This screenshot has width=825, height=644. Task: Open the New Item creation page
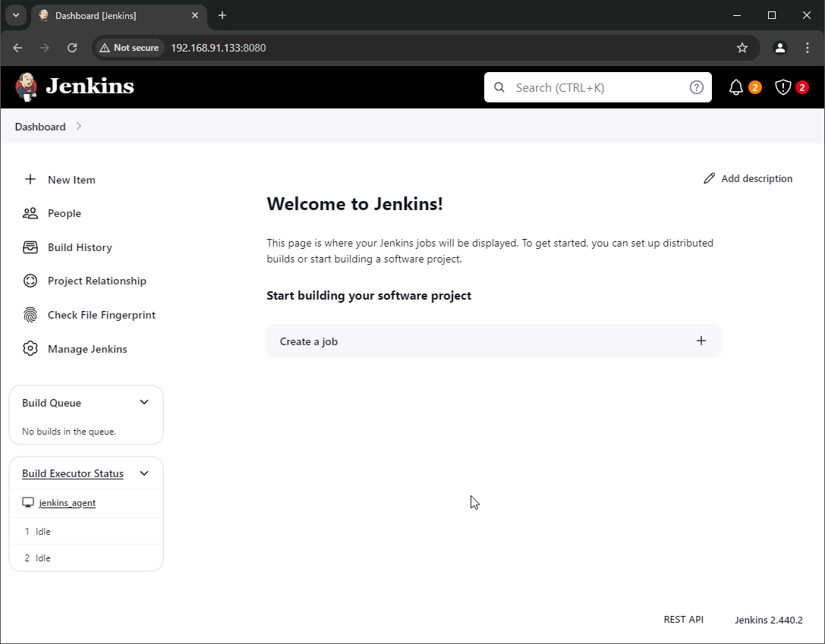click(x=70, y=180)
